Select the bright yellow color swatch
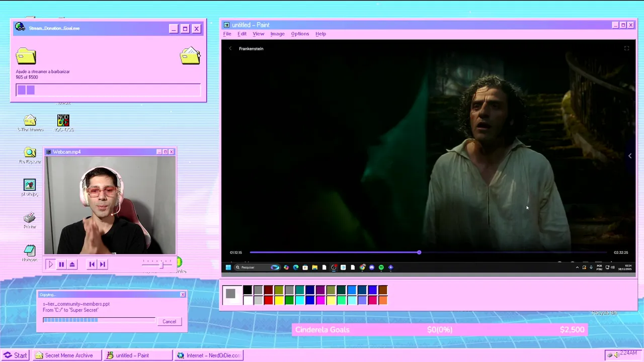This screenshot has width=644, height=362. click(x=279, y=300)
